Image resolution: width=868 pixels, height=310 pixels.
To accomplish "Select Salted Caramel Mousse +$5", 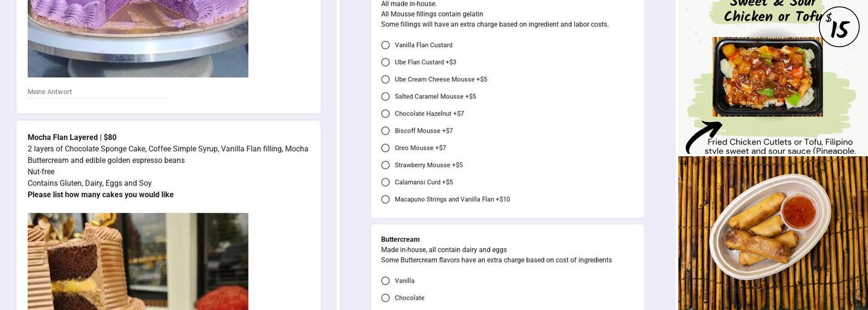I will tap(386, 97).
